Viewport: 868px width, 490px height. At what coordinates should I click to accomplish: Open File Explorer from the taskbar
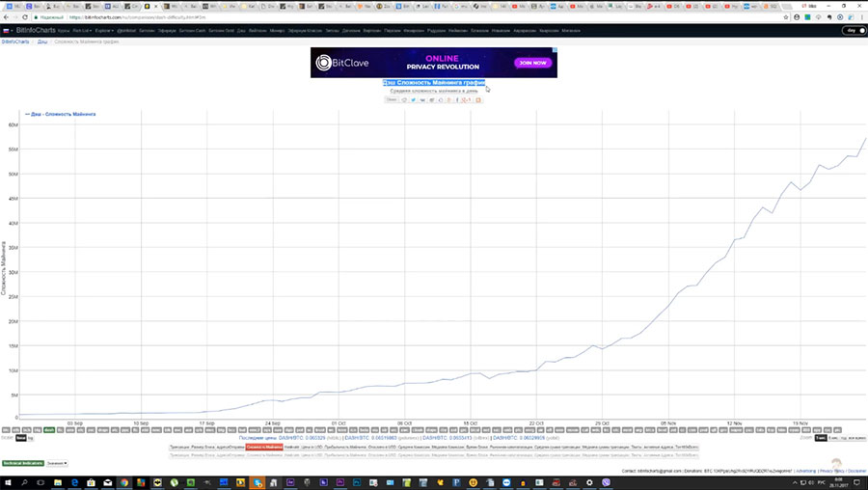58,483
